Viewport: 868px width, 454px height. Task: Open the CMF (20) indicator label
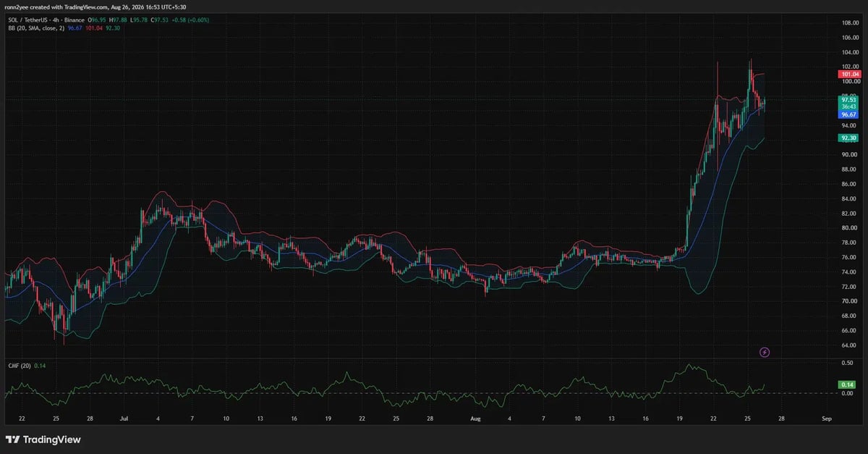(x=20, y=366)
